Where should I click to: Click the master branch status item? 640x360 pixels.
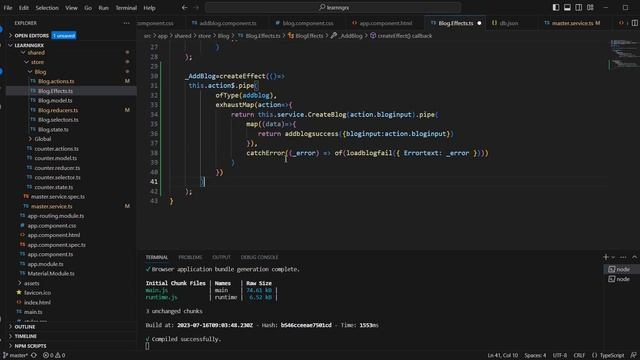[16, 356]
